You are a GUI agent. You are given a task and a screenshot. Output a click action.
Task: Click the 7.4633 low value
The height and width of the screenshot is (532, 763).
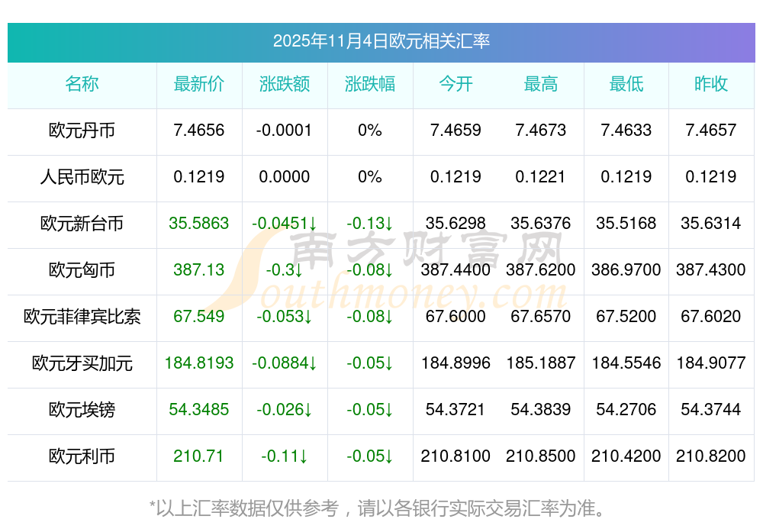pos(626,131)
